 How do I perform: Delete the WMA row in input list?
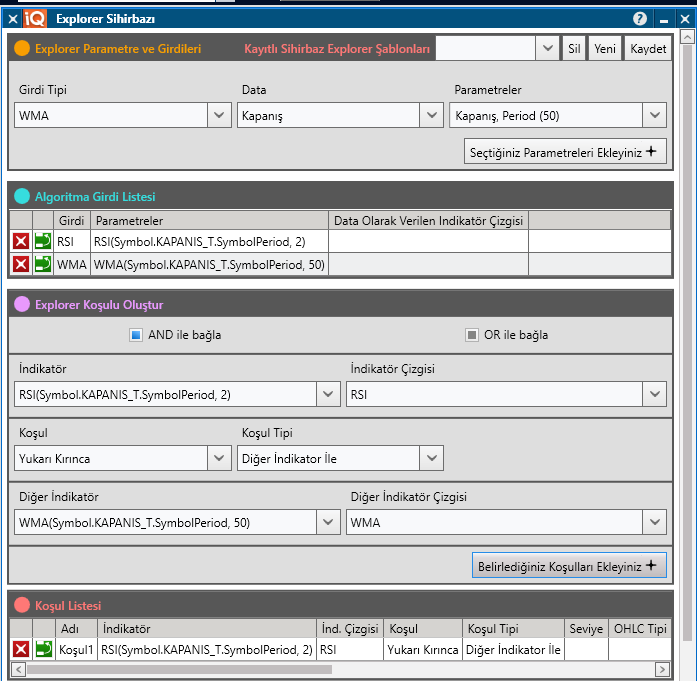click(x=20, y=264)
